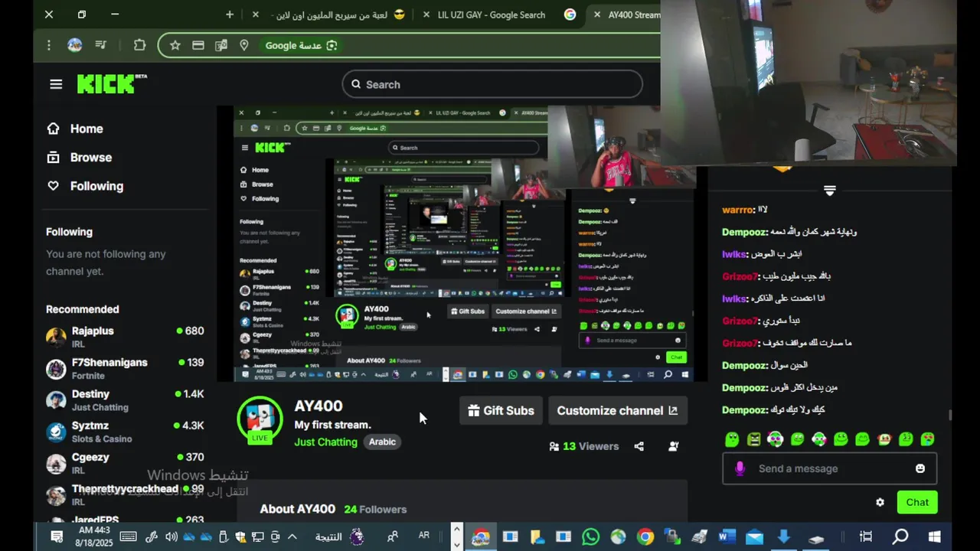Click the first Iwiks username in chat

(733, 254)
